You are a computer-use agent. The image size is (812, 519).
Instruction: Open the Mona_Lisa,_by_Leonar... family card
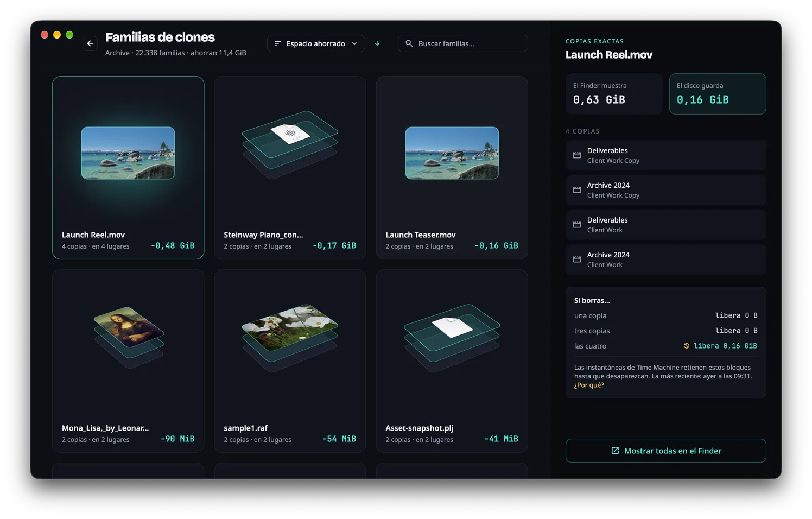pyautogui.click(x=128, y=361)
